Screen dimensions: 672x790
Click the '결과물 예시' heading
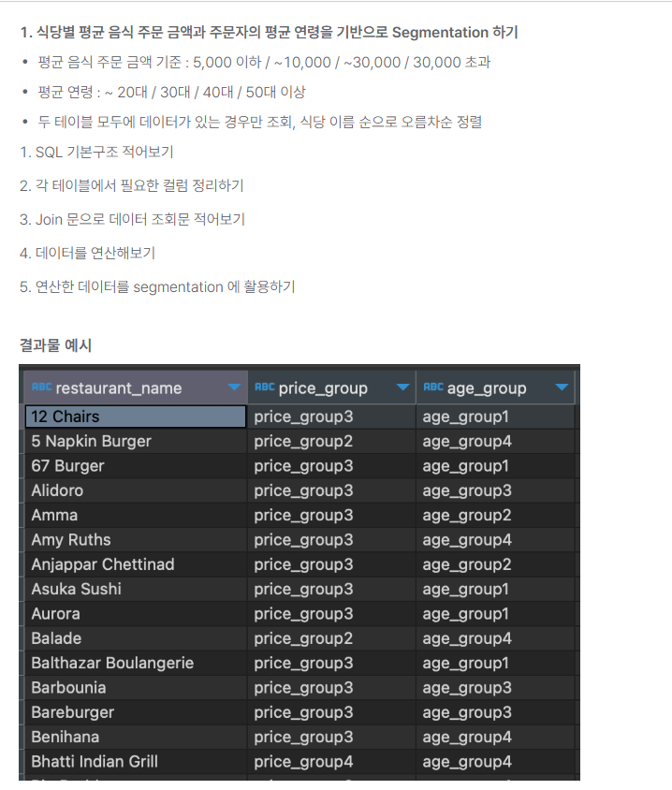tap(55, 345)
